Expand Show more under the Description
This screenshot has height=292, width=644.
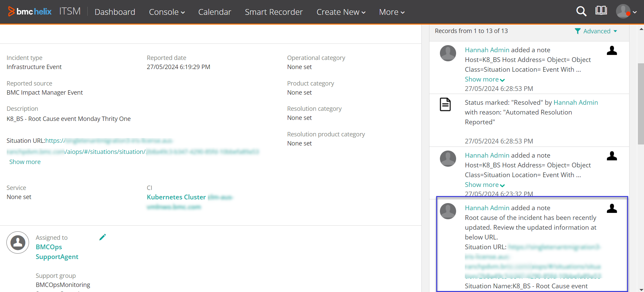25,162
